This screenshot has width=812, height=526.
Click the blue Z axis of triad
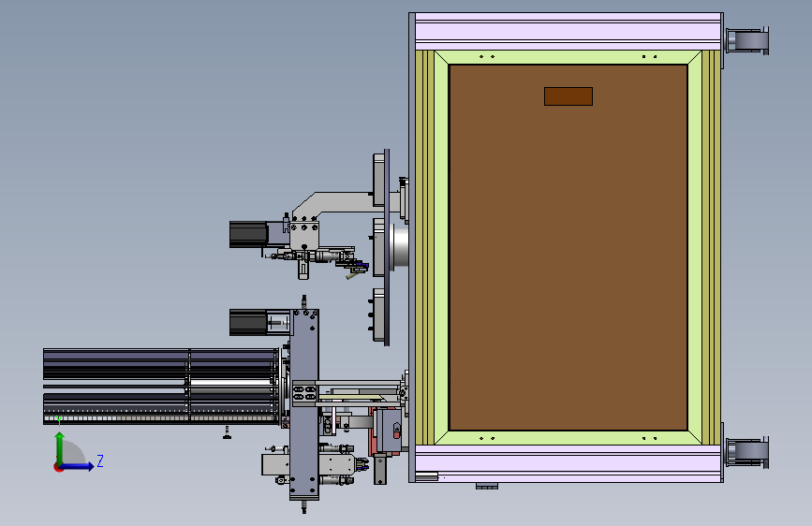point(78,466)
